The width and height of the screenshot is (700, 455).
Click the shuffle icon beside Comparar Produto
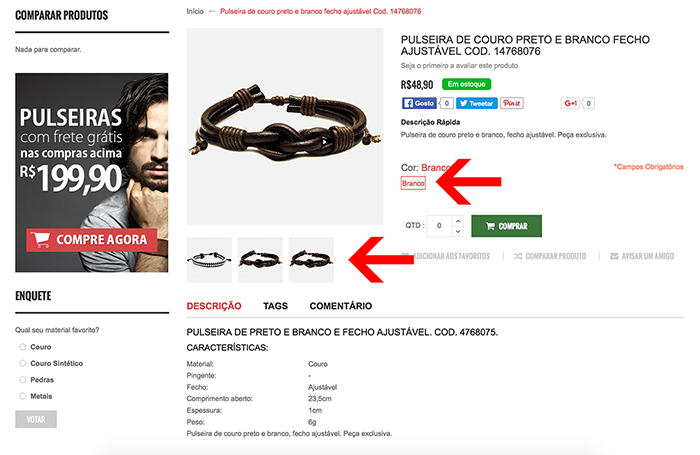point(517,256)
